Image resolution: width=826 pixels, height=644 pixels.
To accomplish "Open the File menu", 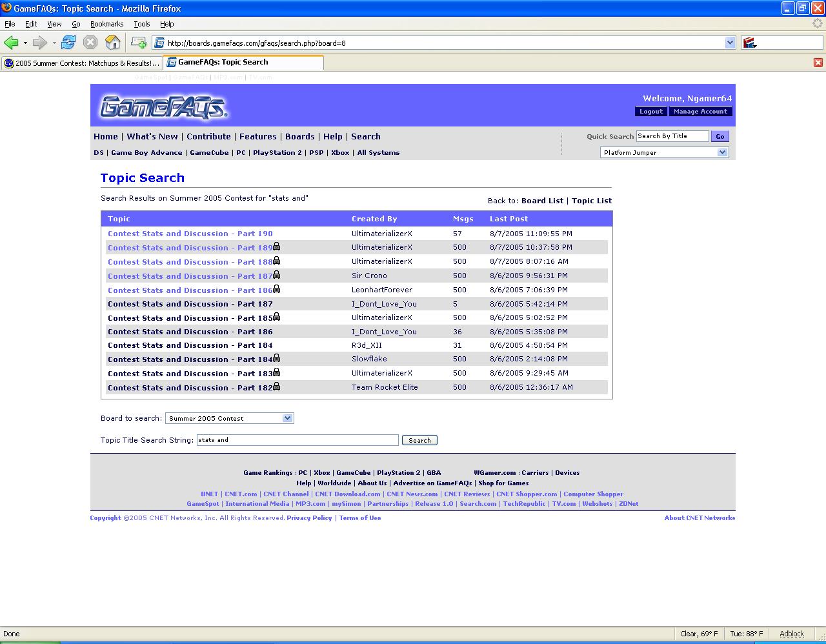I will [10, 24].
